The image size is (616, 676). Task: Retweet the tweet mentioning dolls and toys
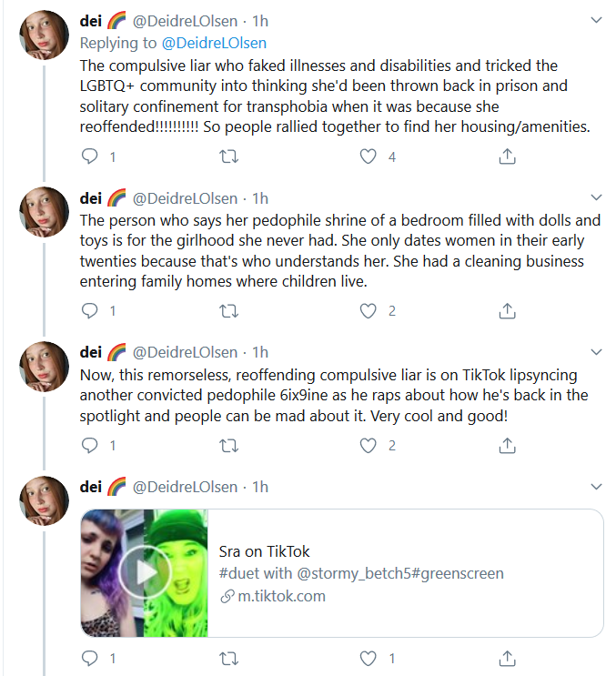(x=229, y=311)
